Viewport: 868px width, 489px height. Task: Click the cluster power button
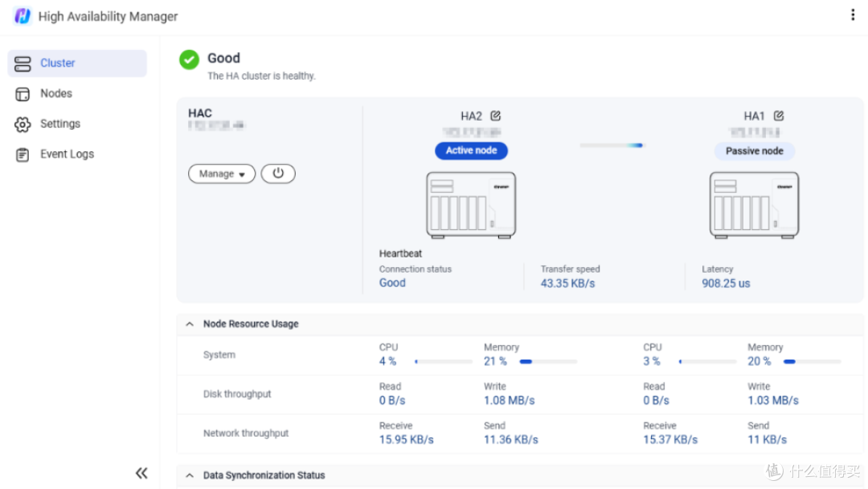click(278, 174)
